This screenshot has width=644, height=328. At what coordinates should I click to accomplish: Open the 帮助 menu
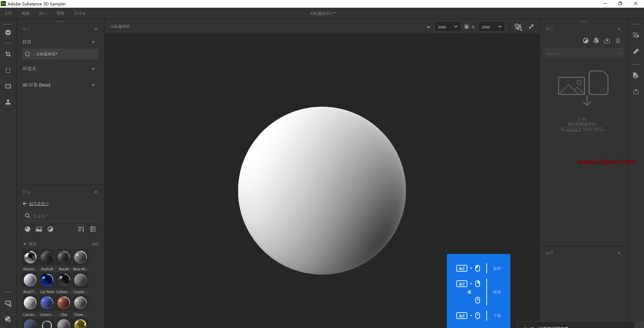[60, 13]
